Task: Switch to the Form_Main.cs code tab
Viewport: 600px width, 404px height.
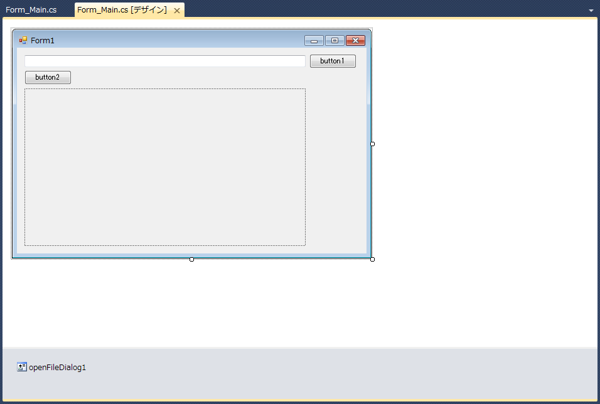Action: coord(31,10)
